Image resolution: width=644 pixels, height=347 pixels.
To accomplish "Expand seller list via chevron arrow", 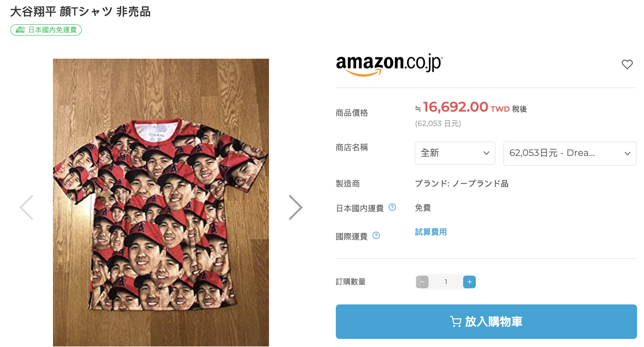I will pyautogui.click(x=628, y=154).
